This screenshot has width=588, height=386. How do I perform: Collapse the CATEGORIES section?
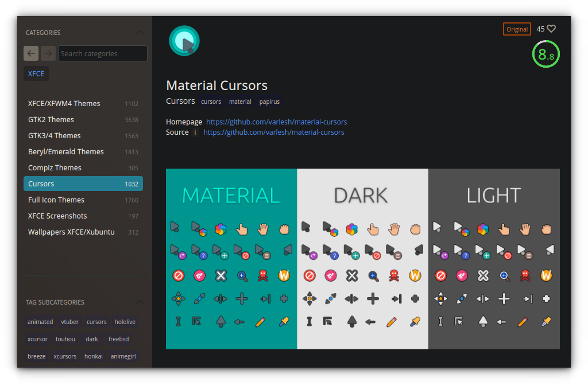click(x=139, y=33)
